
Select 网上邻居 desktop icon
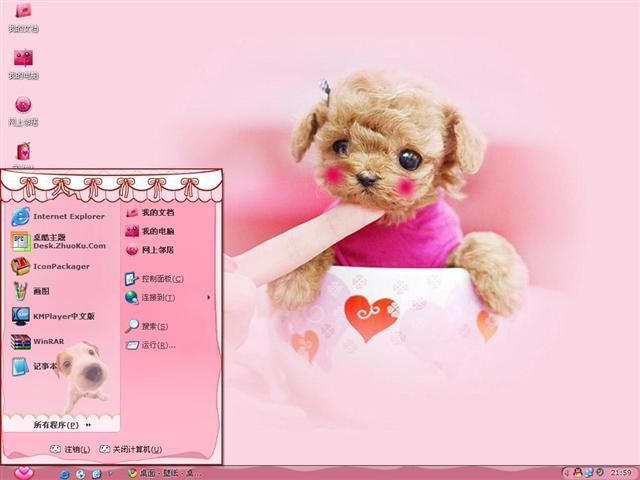23,111
